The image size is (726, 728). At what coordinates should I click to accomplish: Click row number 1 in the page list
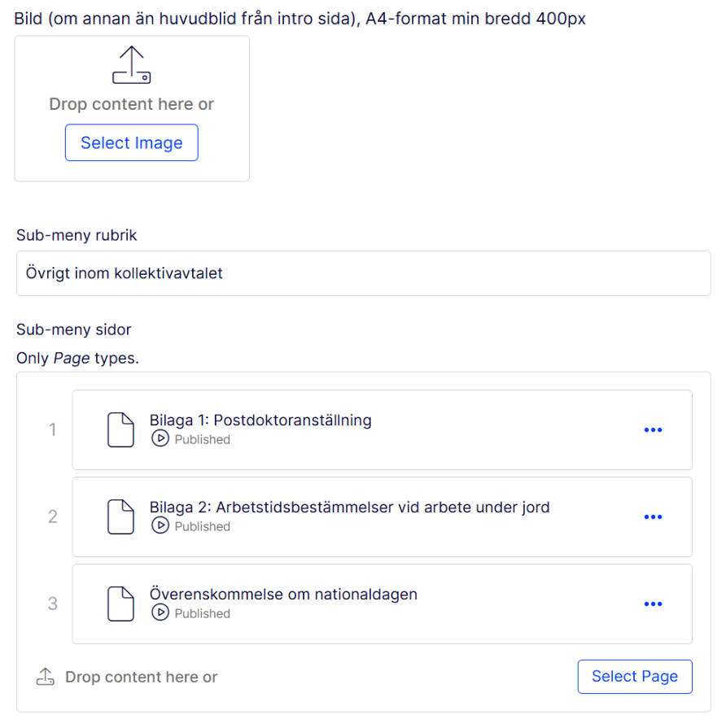53,429
